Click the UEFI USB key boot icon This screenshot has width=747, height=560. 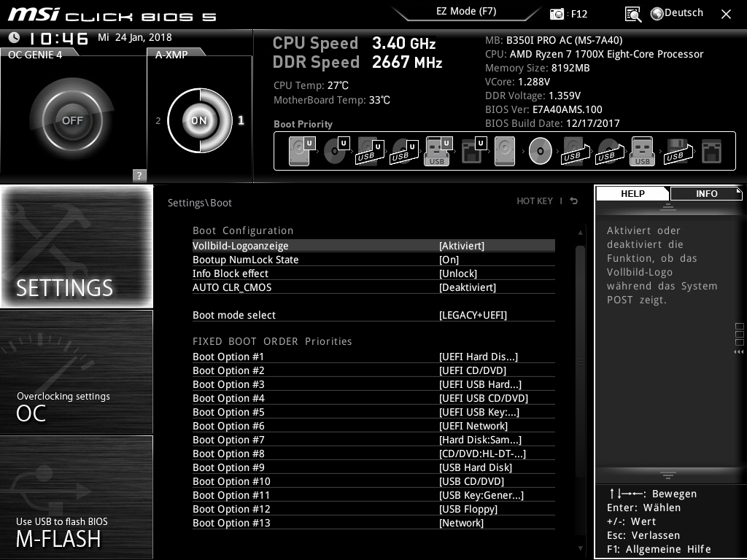(x=438, y=151)
